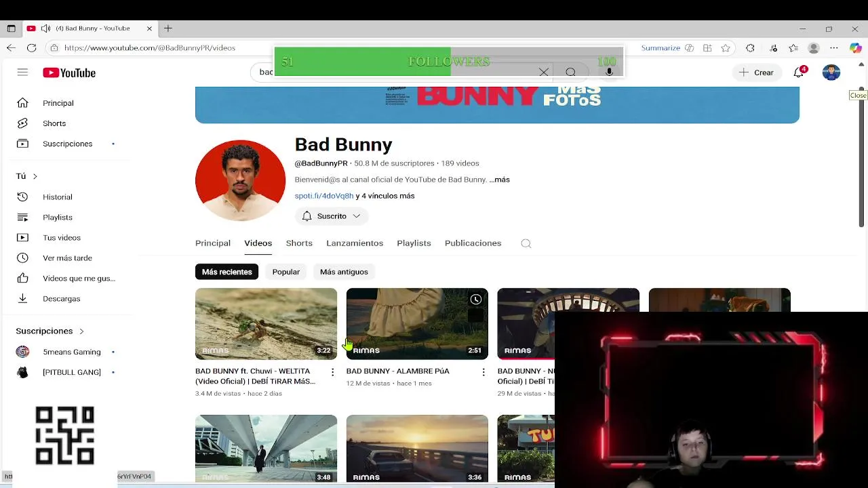Open options for ALAMBRE PúA video
This screenshot has height=488, width=868.
tap(484, 372)
